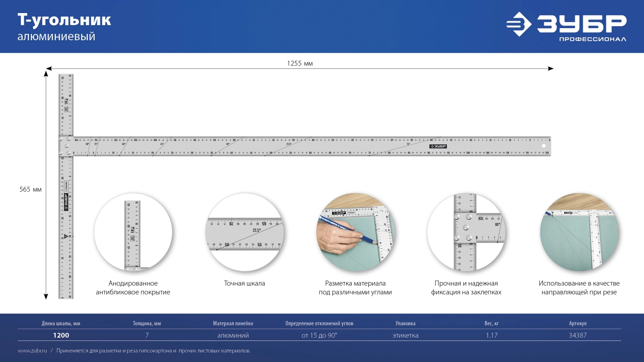Click the 1255 мм length dimension label

click(300, 63)
